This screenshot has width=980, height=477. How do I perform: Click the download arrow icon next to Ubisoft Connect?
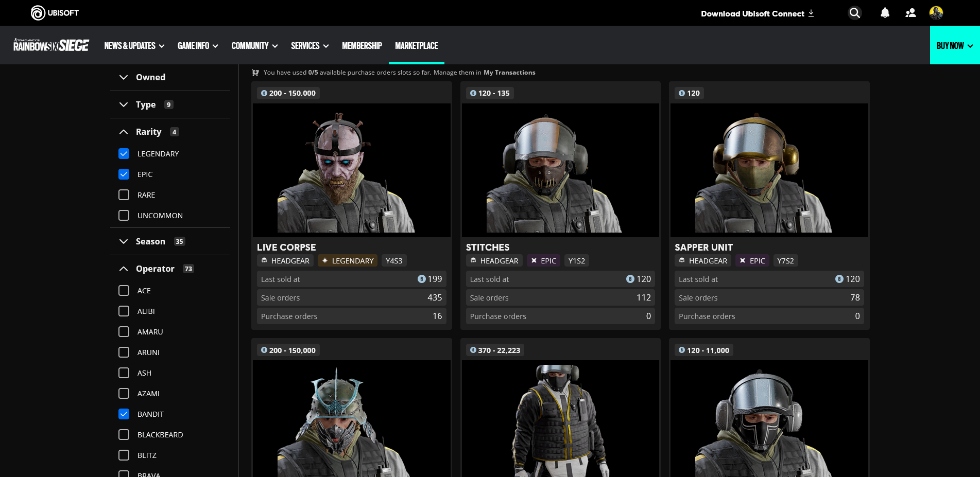pyautogui.click(x=811, y=13)
